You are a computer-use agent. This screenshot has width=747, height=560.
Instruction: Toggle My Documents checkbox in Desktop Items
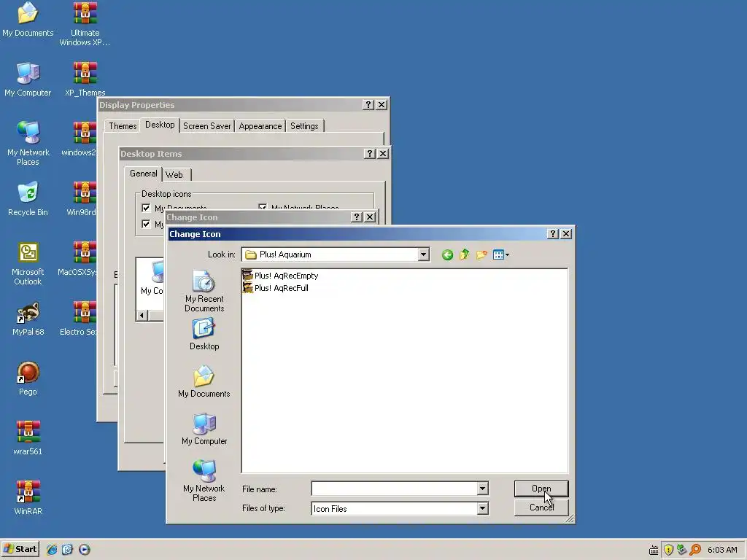point(146,208)
